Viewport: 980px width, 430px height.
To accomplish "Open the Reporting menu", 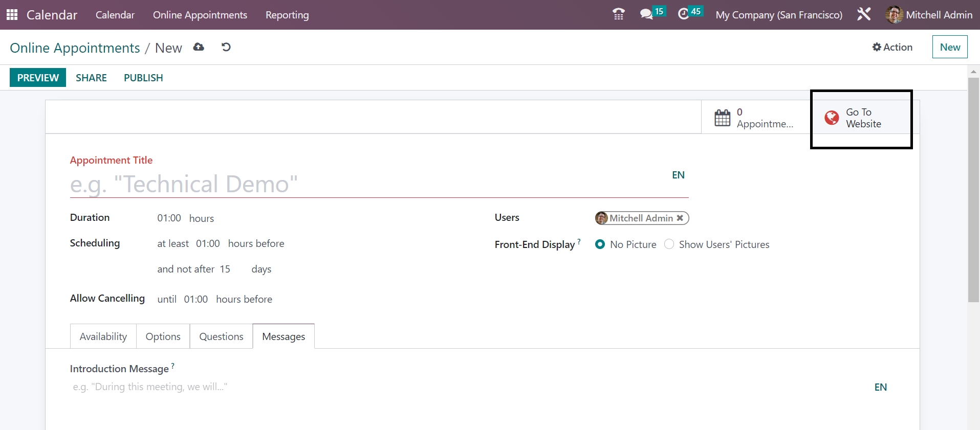I will click(x=287, y=15).
